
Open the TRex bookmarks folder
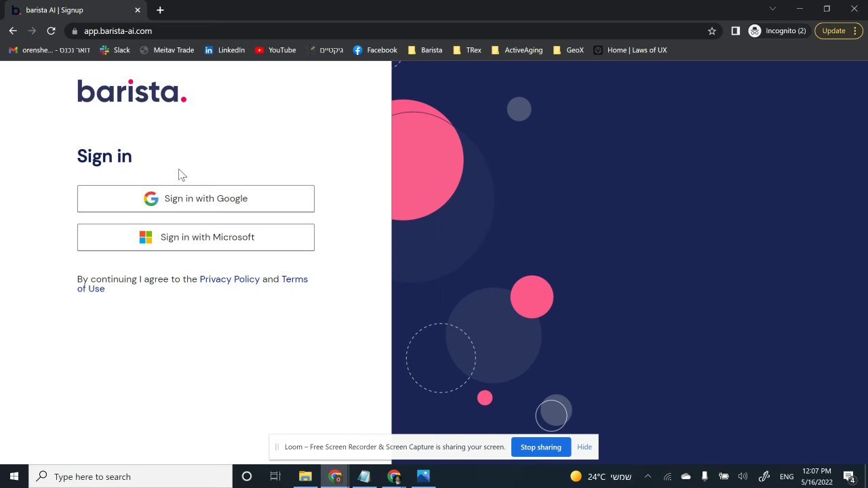coord(467,50)
